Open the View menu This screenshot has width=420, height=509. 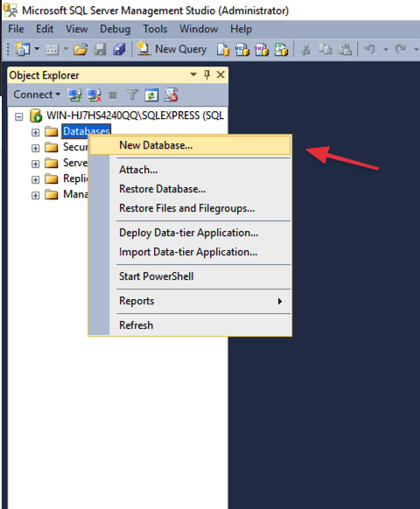pos(77,29)
